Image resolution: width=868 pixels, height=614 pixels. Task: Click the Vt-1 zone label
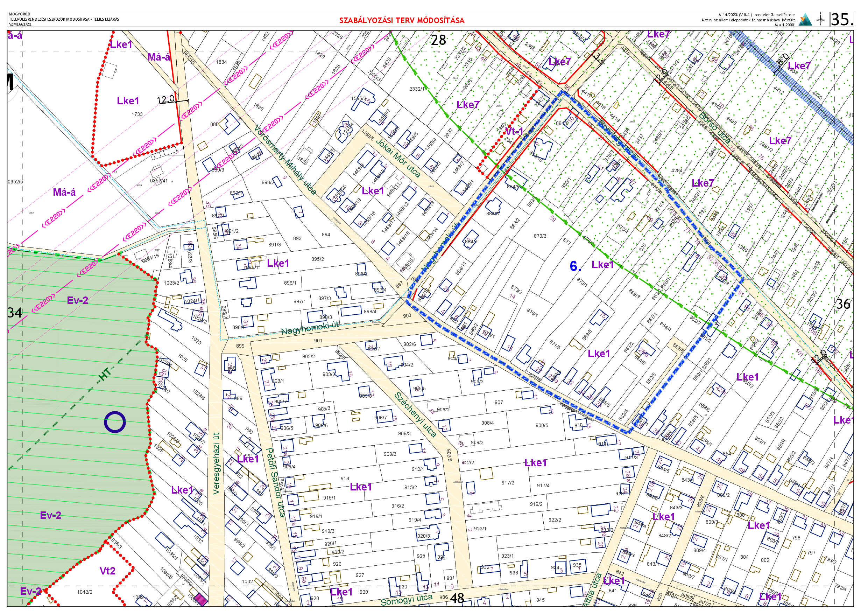pos(514,131)
